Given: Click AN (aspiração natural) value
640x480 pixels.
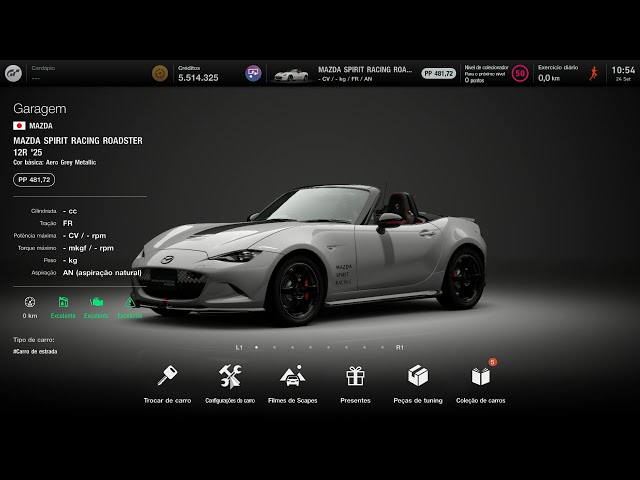Looking at the screenshot, I should click(x=102, y=272).
